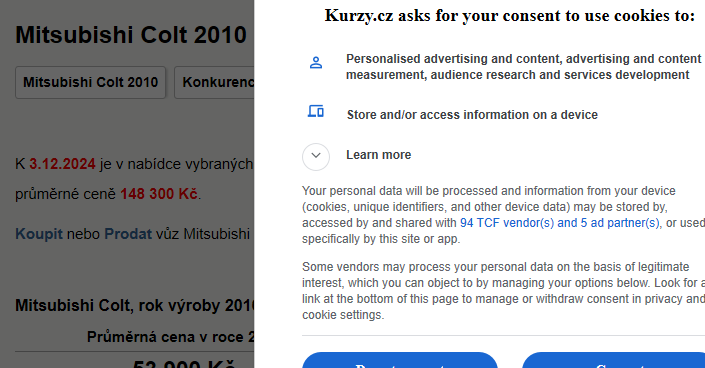
Task: Click the date 3.12.2024
Action: coord(62,164)
